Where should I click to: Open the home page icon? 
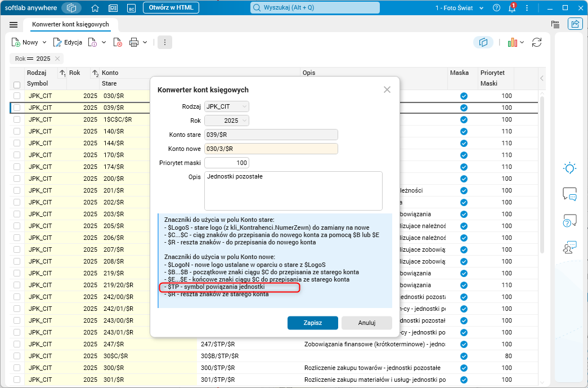(95, 8)
